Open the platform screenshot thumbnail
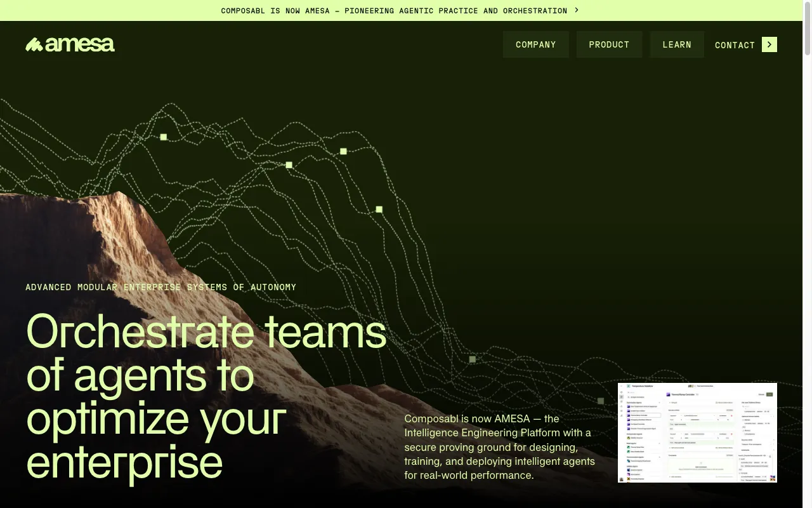This screenshot has width=812, height=508. (x=697, y=432)
